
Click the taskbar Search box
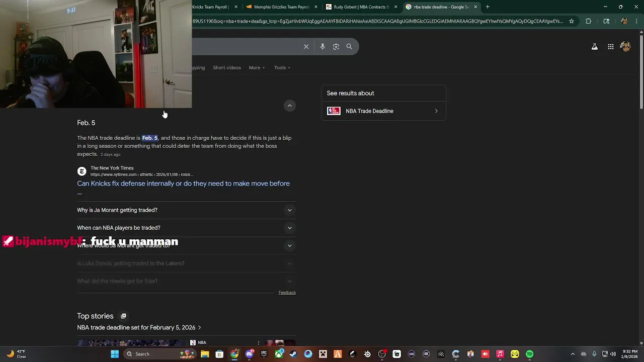click(x=160, y=354)
